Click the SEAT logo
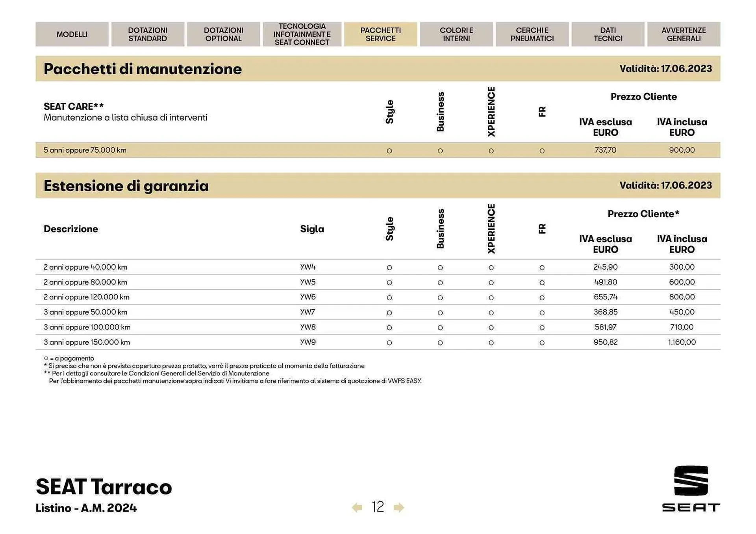Viewport: 756px width, 534px height. pos(691,488)
